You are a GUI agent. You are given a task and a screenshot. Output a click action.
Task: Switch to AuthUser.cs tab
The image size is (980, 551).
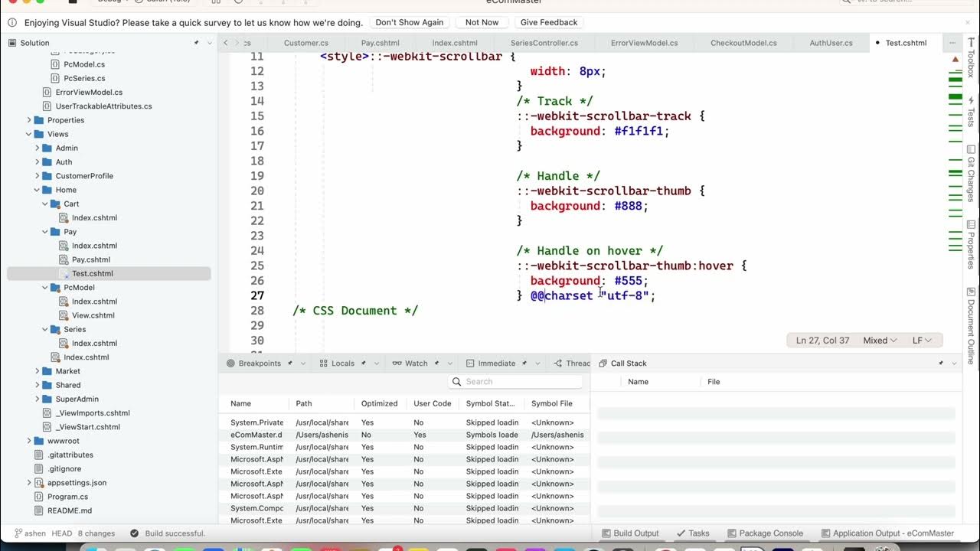[x=831, y=43]
